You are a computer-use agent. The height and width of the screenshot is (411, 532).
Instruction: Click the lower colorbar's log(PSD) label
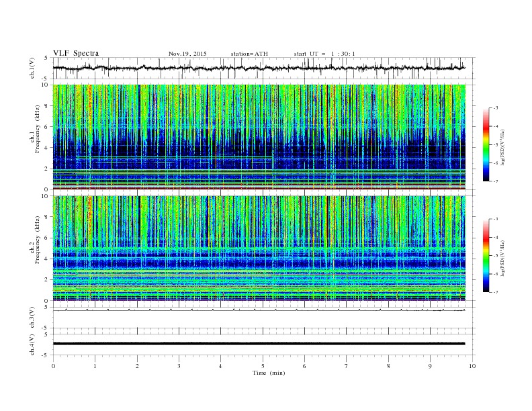[502, 258]
